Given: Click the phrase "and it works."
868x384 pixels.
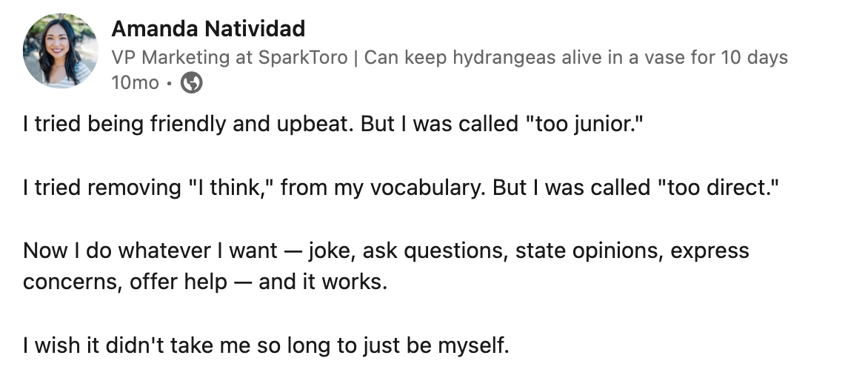Looking at the screenshot, I should 323,282.
